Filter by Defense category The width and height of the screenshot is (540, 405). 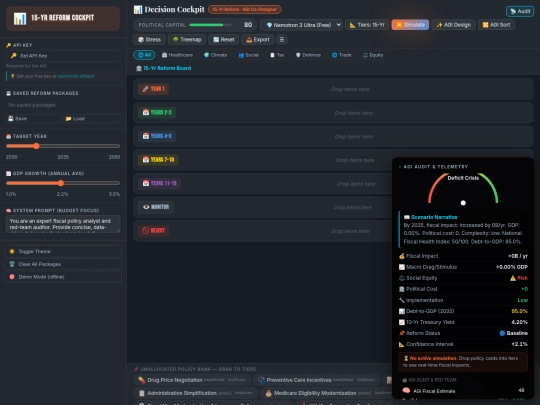308,55
